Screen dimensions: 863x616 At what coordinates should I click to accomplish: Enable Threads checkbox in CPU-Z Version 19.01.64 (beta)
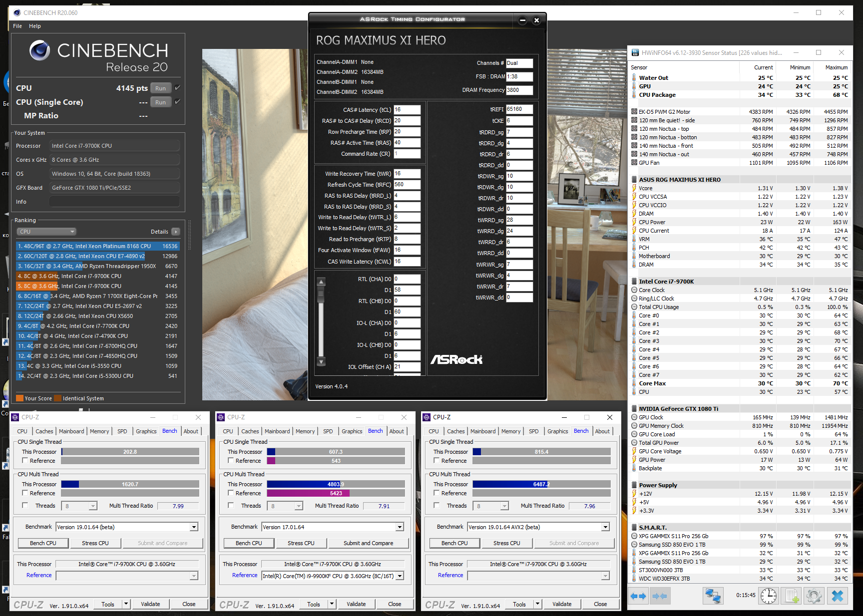coord(25,506)
